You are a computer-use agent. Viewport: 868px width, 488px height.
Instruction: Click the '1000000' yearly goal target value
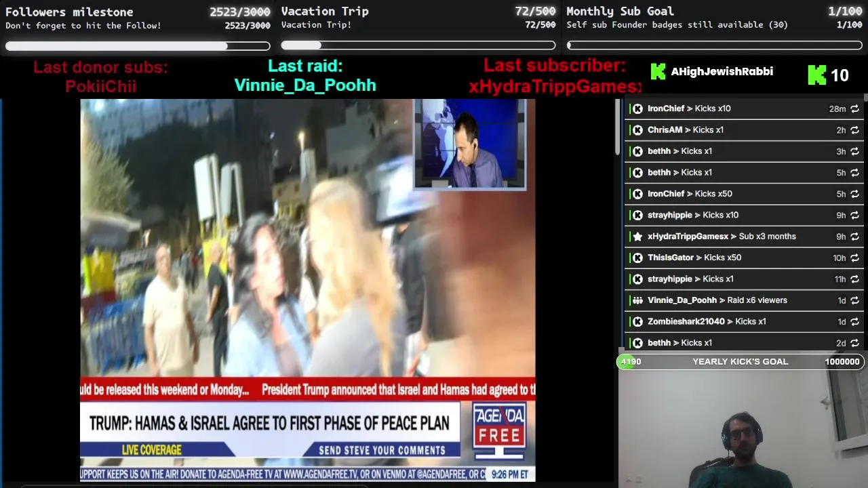842,362
